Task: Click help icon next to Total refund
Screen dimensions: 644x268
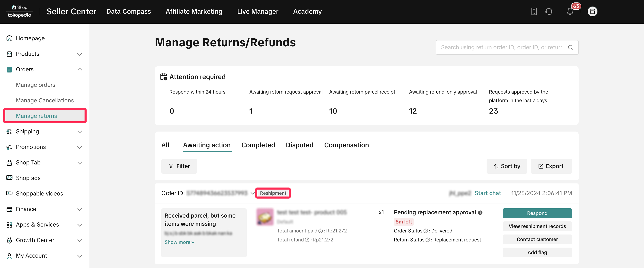Action: 307,240
